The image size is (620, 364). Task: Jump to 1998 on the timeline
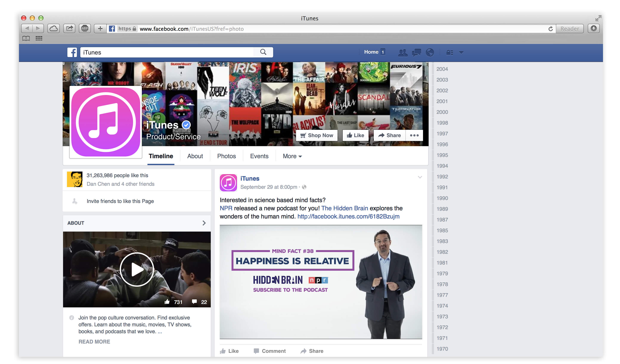(442, 123)
